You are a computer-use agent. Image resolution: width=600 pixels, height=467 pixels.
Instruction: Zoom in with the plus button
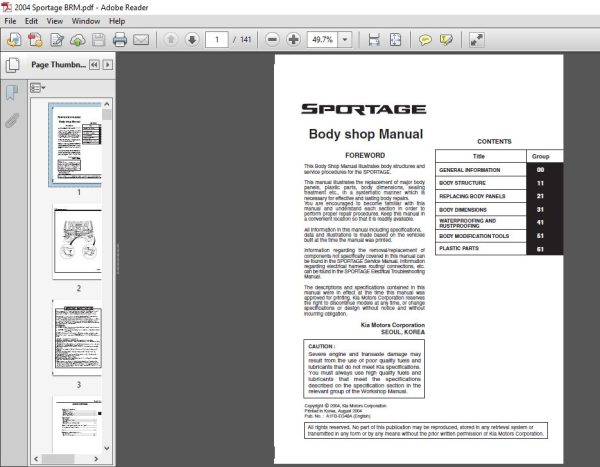tap(293, 39)
